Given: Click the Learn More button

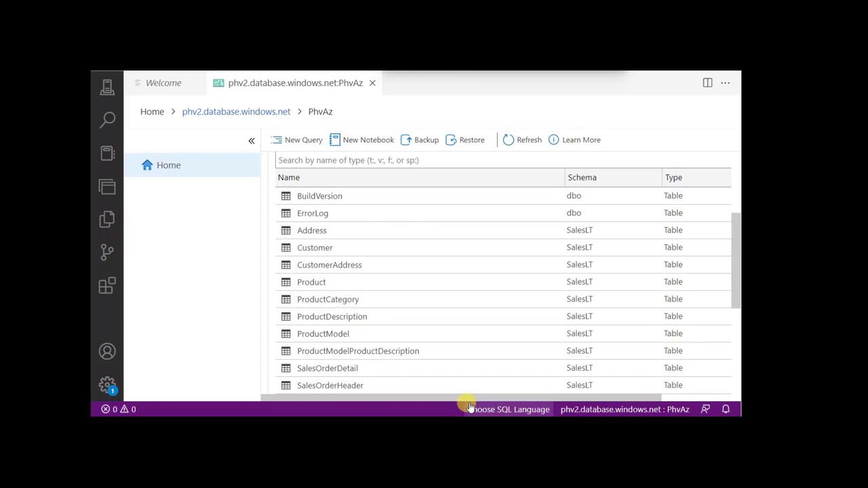Looking at the screenshot, I should pos(574,140).
